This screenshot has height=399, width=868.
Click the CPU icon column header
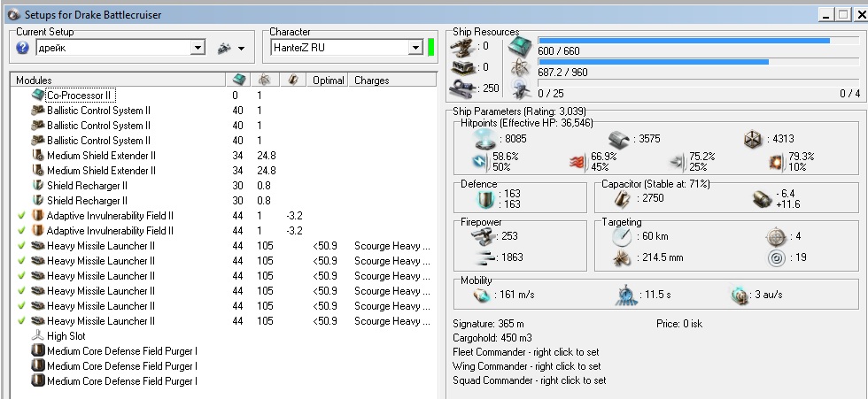point(237,81)
